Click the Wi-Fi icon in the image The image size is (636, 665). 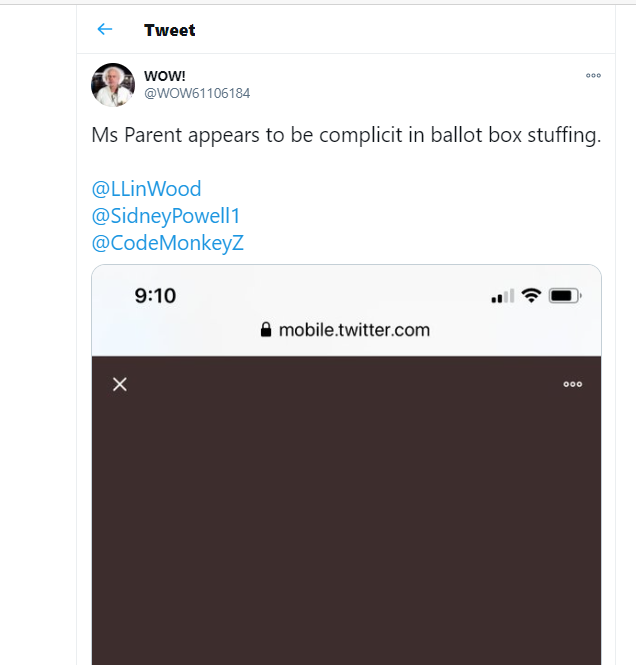tap(531, 296)
